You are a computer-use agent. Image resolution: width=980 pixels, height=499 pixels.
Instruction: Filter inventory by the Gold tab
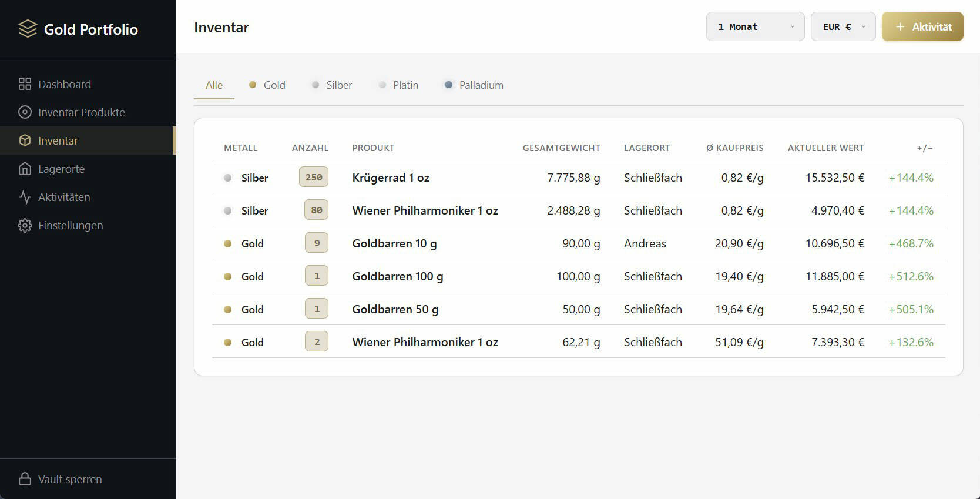pos(267,85)
